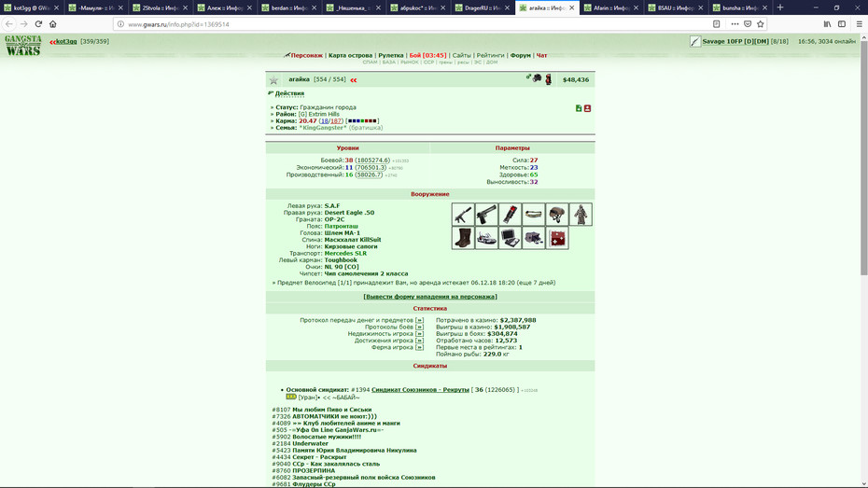Click the red character figurine icon near balance
Image resolution: width=868 pixels, height=488 pixels.
[548, 79]
